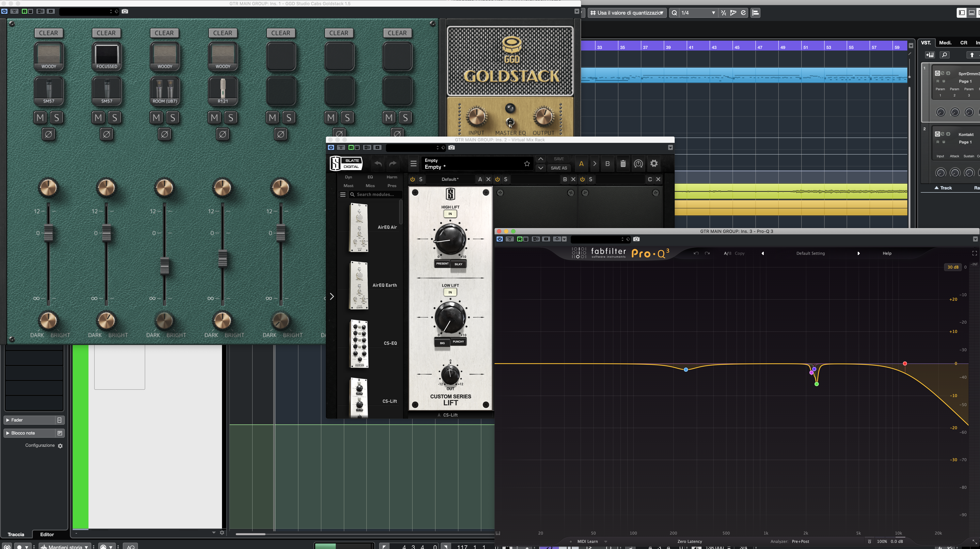
Task: Select the EQ module category
Action: 370,177
